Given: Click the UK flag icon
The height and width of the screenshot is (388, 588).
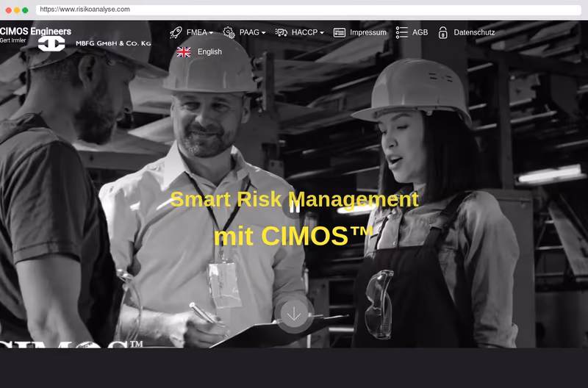Looking at the screenshot, I should click(x=184, y=52).
